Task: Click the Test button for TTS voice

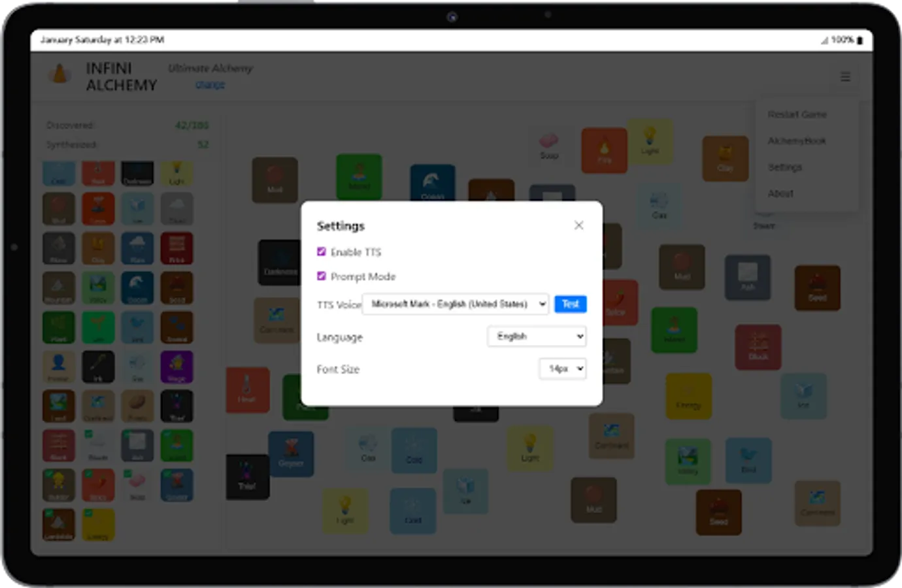Action: (570, 304)
